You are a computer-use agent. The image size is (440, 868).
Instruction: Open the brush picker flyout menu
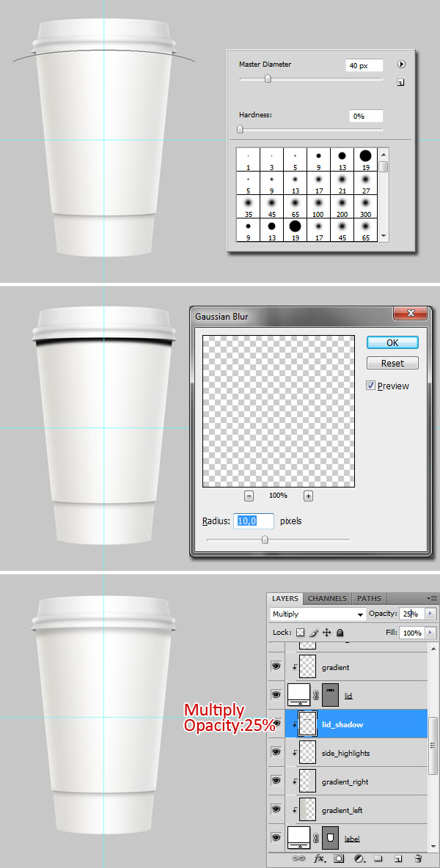(x=401, y=65)
